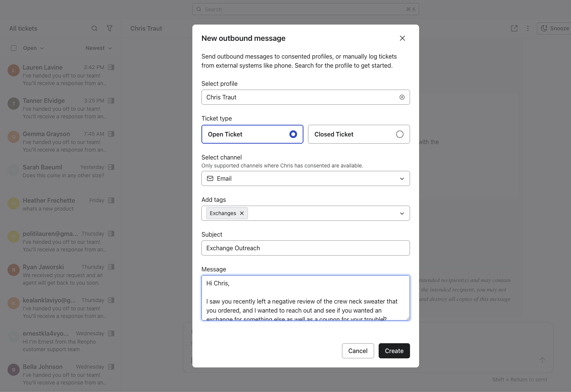Open the ticket filter icon
The image size is (571, 392).
pos(110,28)
